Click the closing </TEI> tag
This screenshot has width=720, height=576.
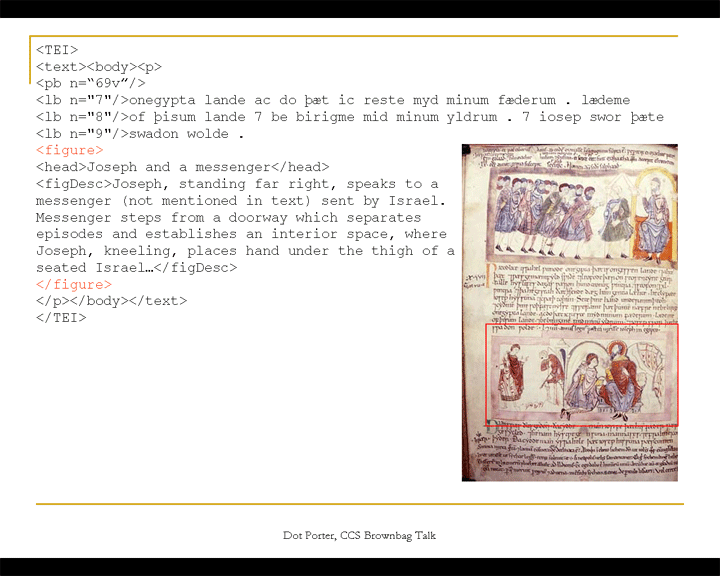[x=61, y=318]
